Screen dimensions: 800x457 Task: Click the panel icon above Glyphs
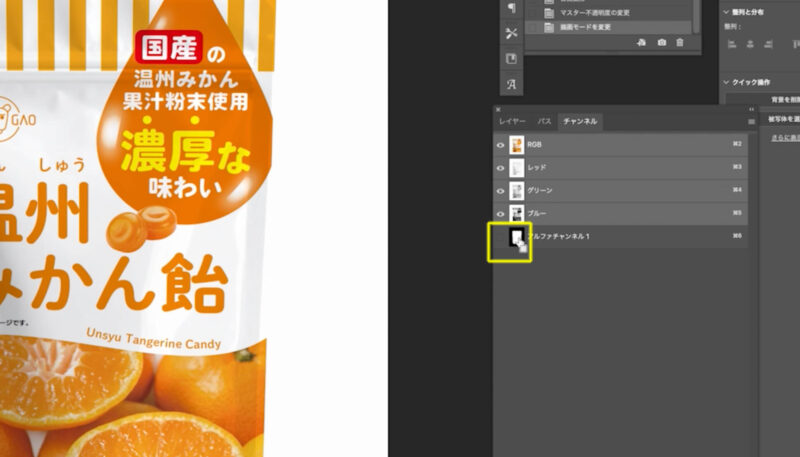click(511, 58)
